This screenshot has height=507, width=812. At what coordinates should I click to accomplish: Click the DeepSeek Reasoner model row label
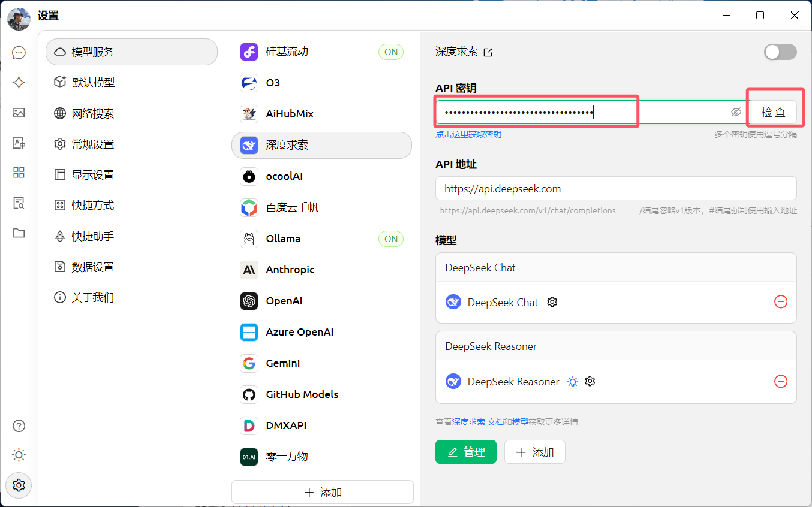click(513, 382)
